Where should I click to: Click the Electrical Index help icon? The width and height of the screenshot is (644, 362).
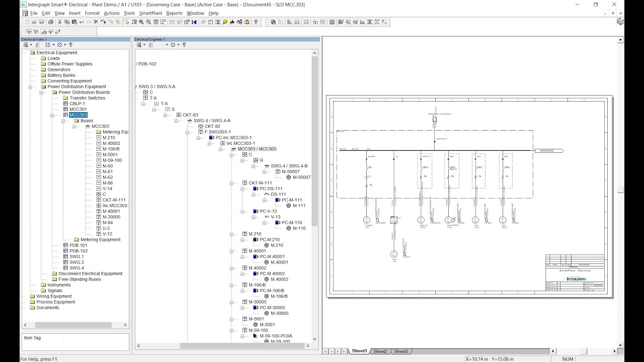[x=70, y=45]
